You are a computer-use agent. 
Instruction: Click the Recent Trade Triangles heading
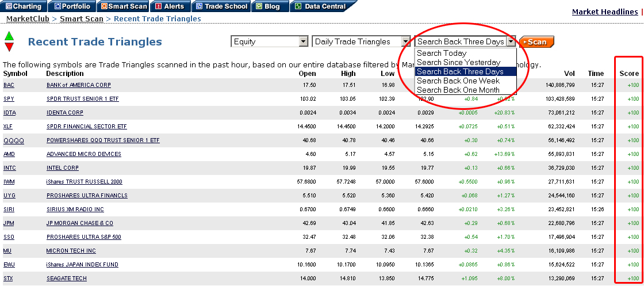[95, 42]
